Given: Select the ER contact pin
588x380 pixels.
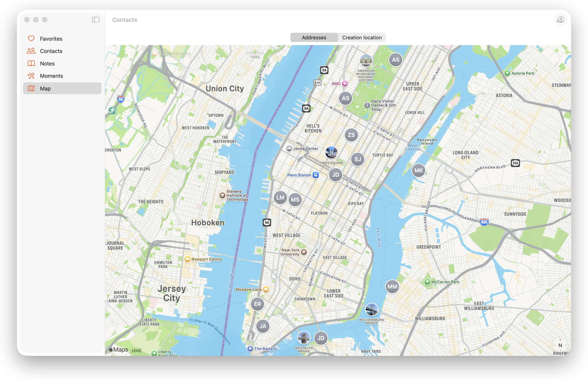Looking at the screenshot, I should coord(257,304).
